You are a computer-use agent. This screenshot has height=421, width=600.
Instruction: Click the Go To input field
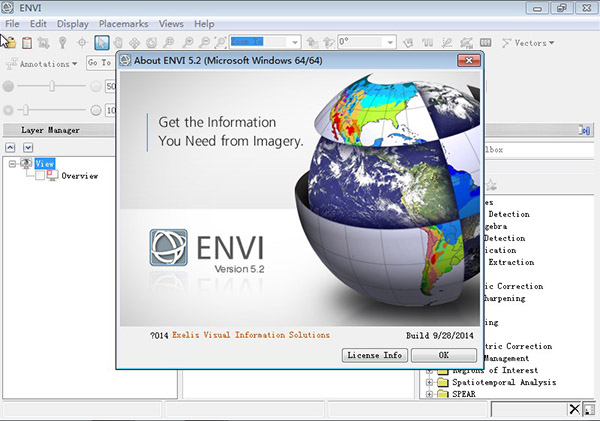coord(101,63)
